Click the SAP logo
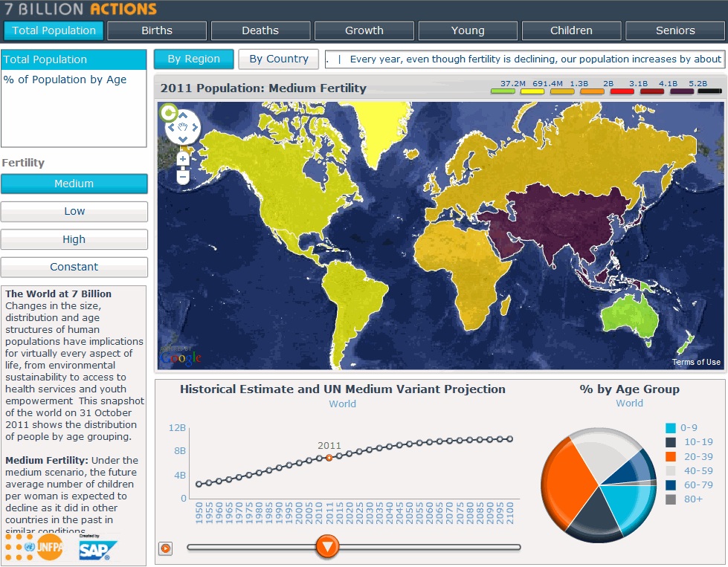 click(x=94, y=548)
